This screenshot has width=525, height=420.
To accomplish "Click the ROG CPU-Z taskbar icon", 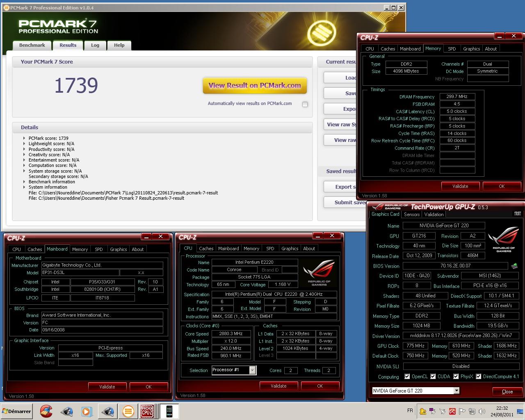I will pyautogui.click(x=147, y=411).
